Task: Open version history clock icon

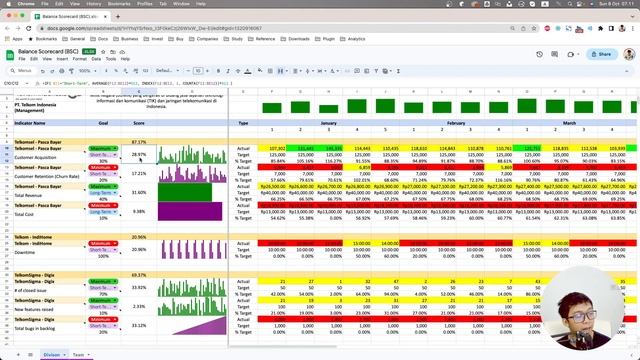Action: tap(539, 54)
